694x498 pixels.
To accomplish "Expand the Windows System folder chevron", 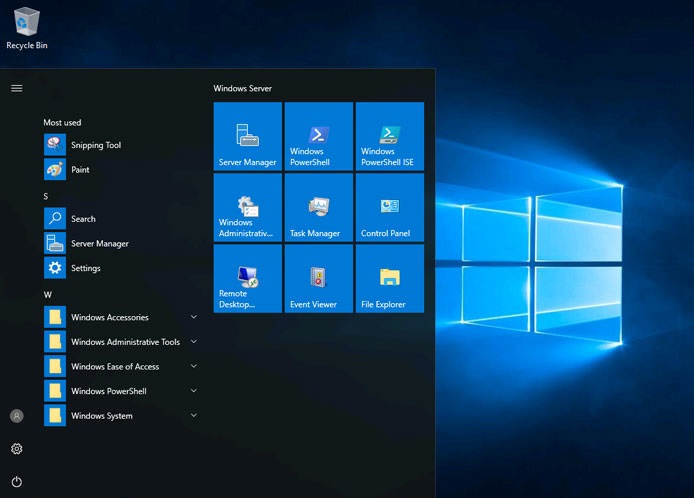I will (x=194, y=415).
